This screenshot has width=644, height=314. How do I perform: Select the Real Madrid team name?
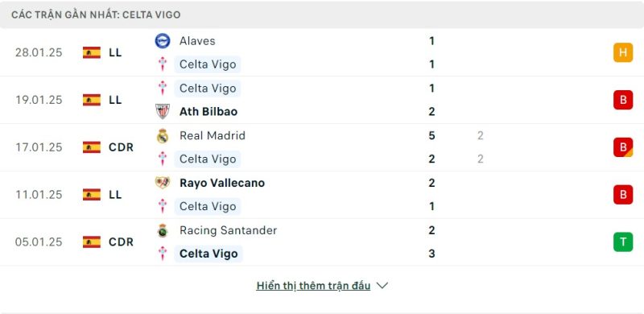click(213, 135)
